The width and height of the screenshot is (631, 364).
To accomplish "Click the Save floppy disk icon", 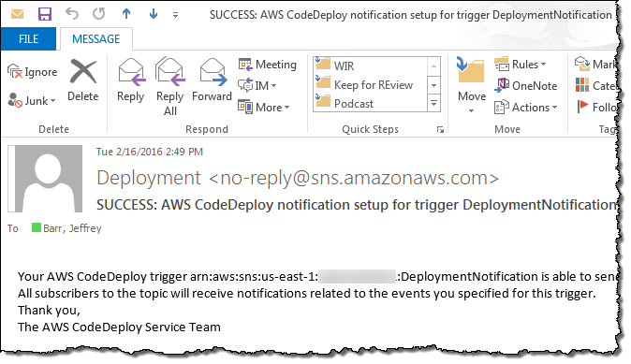I will pyautogui.click(x=45, y=14).
